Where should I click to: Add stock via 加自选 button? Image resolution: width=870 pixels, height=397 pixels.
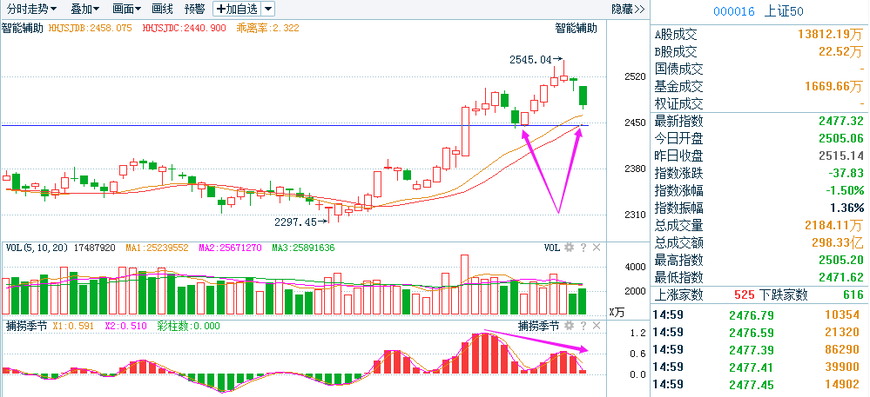[x=237, y=9]
